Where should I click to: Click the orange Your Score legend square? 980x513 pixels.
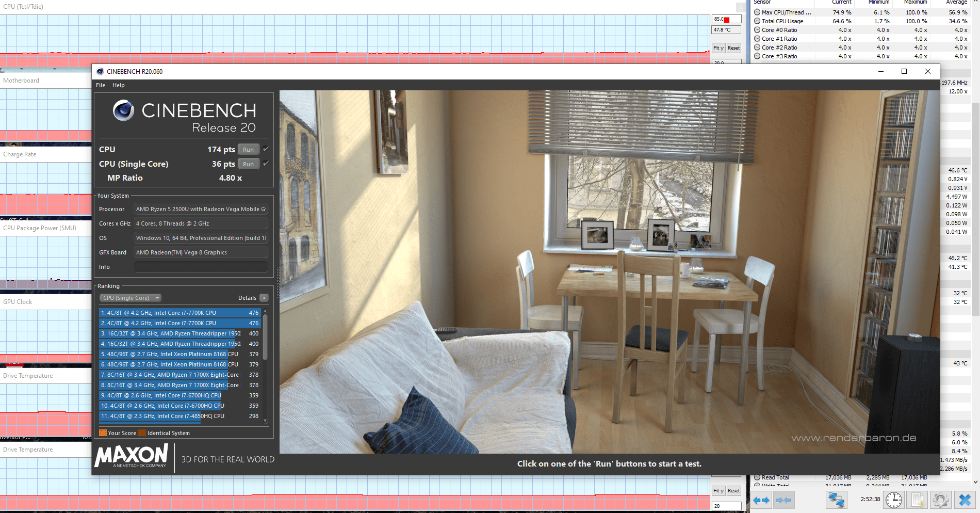point(103,433)
